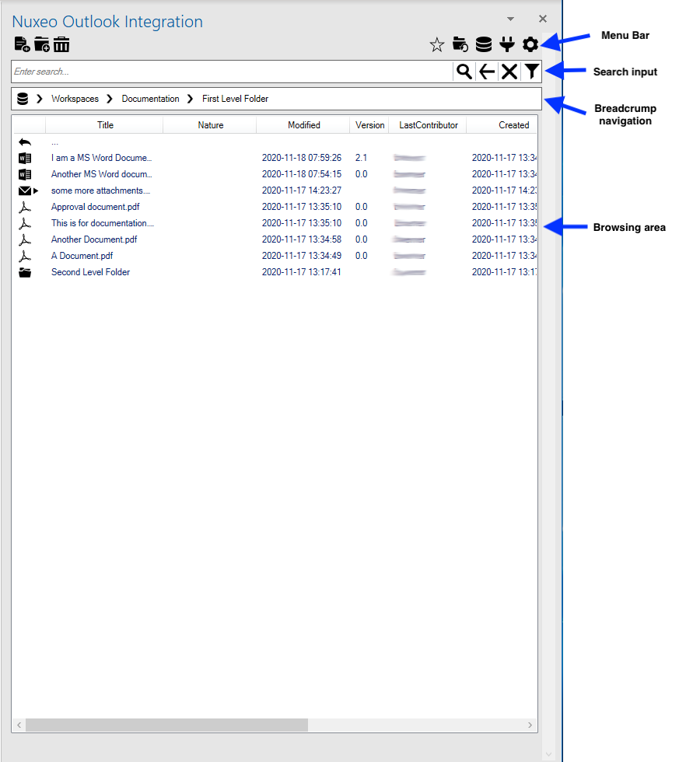The width and height of the screenshot is (700, 762).
Task: Click modified date '2020-11-18 07:54:15'
Action: (302, 174)
